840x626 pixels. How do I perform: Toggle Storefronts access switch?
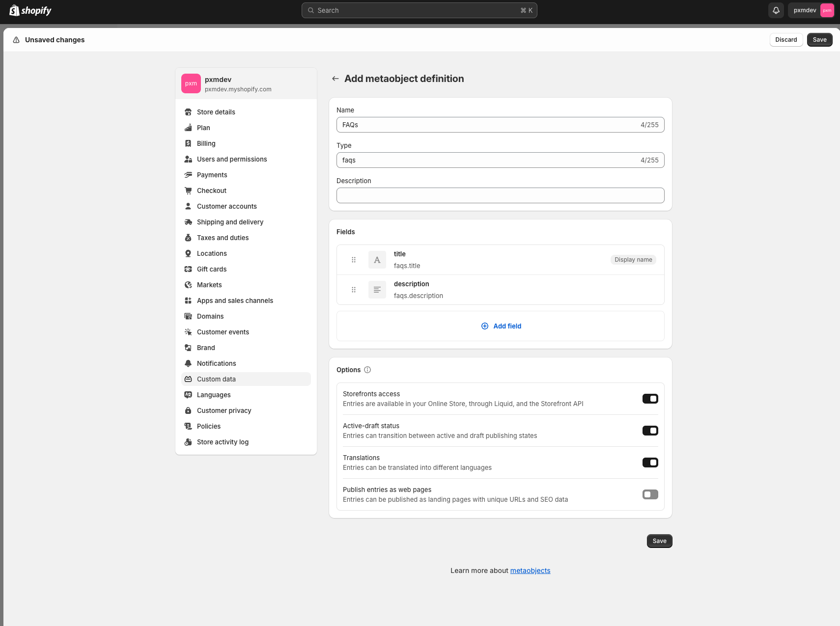pyautogui.click(x=650, y=399)
